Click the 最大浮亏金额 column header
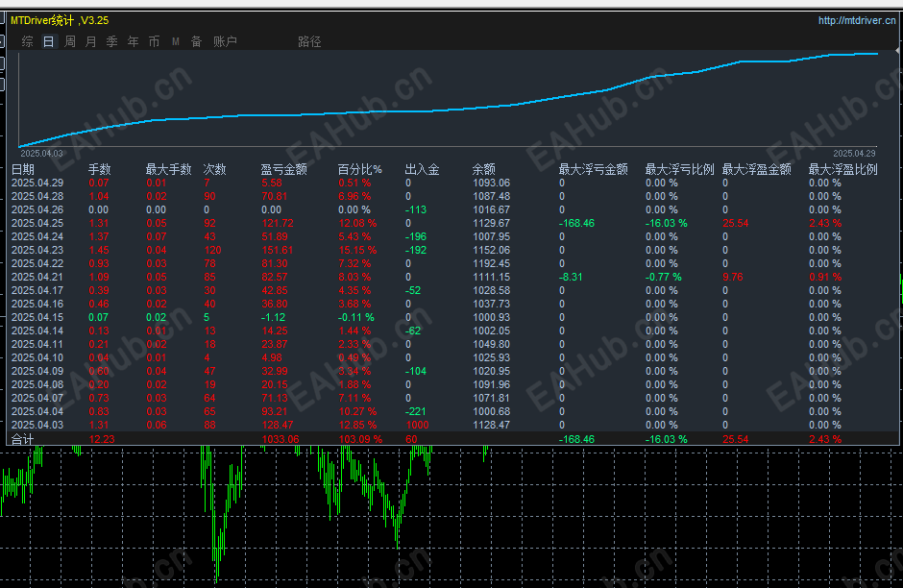Screen dimensions: 903x588 (593, 169)
